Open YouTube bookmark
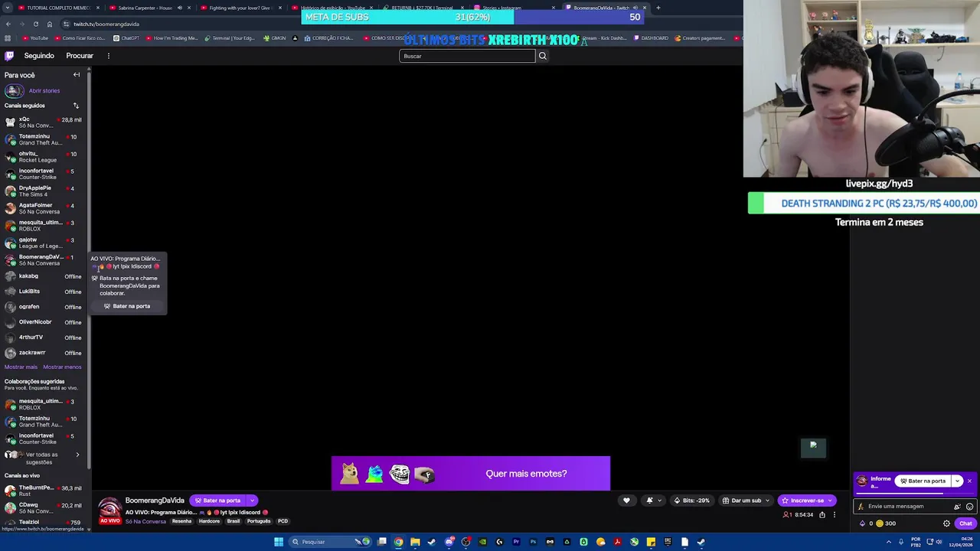980x551 pixels. point(35,38)
